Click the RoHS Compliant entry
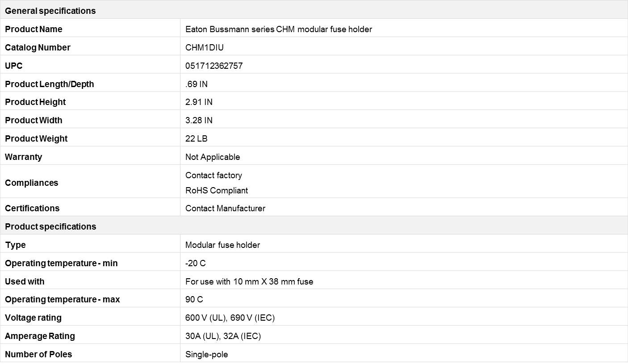This screenshot has height=364, width=628. pyautogui.click(x=217, y=190)
